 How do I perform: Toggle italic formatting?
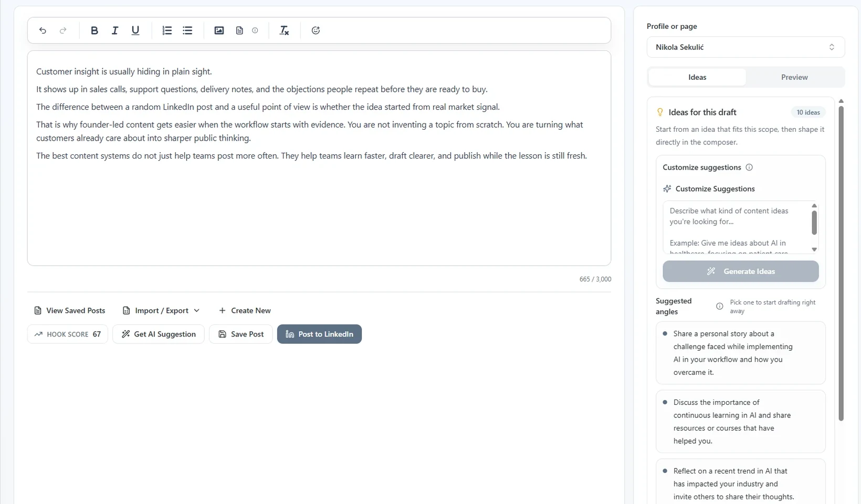pyautogui.click(x=114, y=30)
